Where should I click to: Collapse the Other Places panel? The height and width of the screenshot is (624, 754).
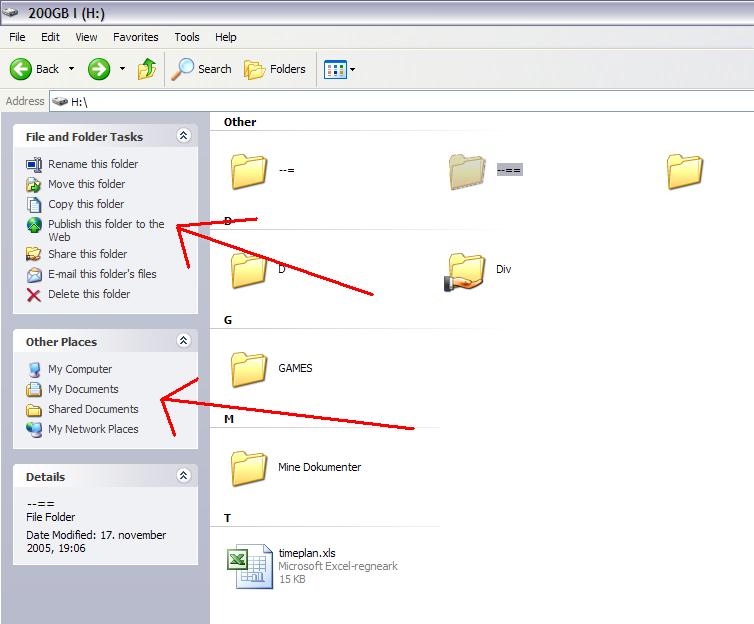coord(184,341)
